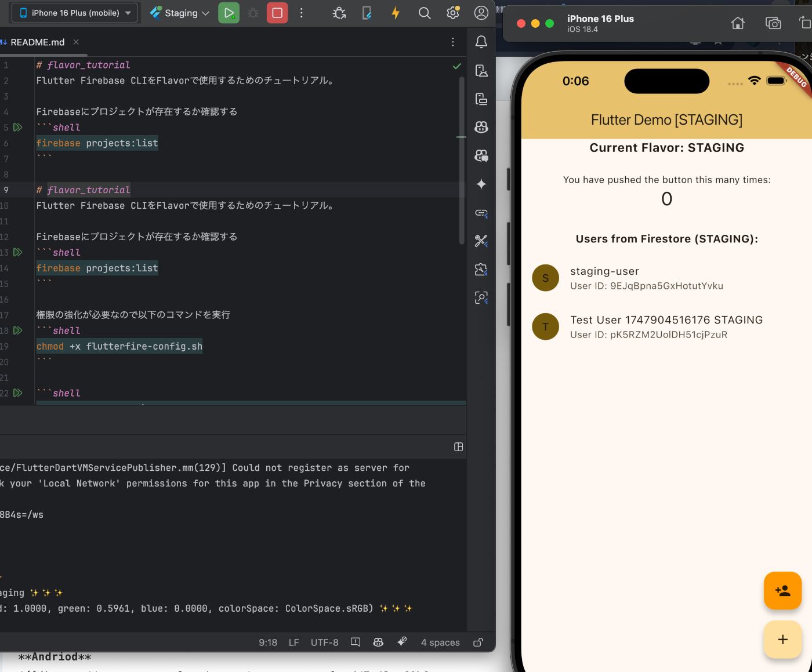The height and width of the screenshot is (672, 812).
Task: Open Gemini sparkle tool window icon
Action: (481, 184)
